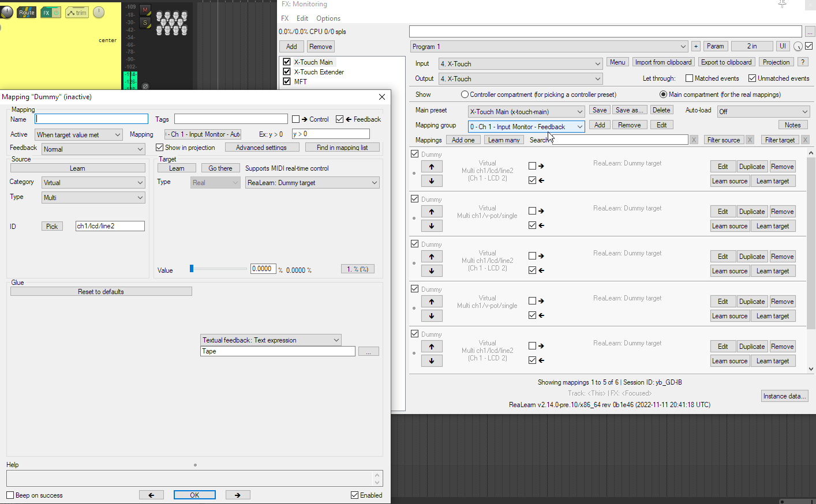Click the trim envelope button

(x=77, y=12)
